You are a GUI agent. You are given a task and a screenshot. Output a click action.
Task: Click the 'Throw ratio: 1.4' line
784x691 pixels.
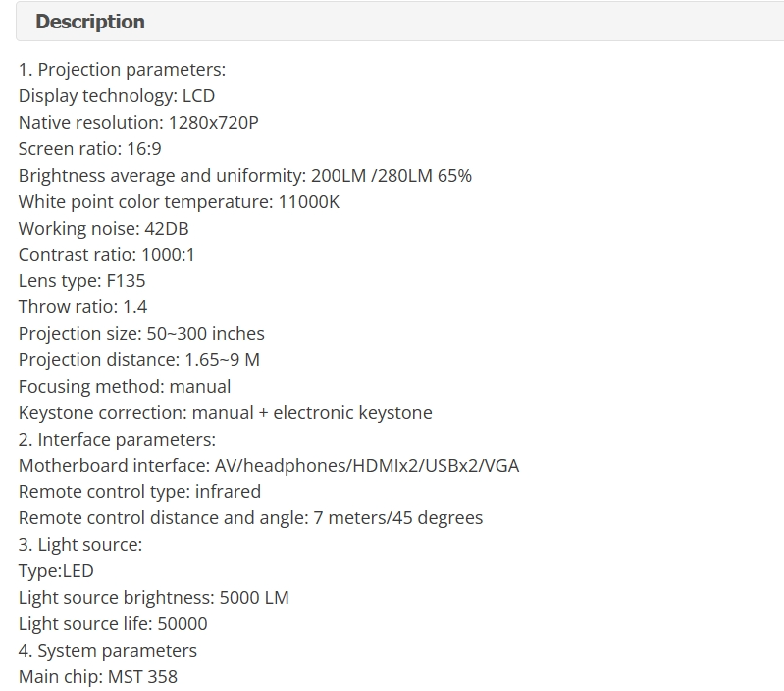83,307
